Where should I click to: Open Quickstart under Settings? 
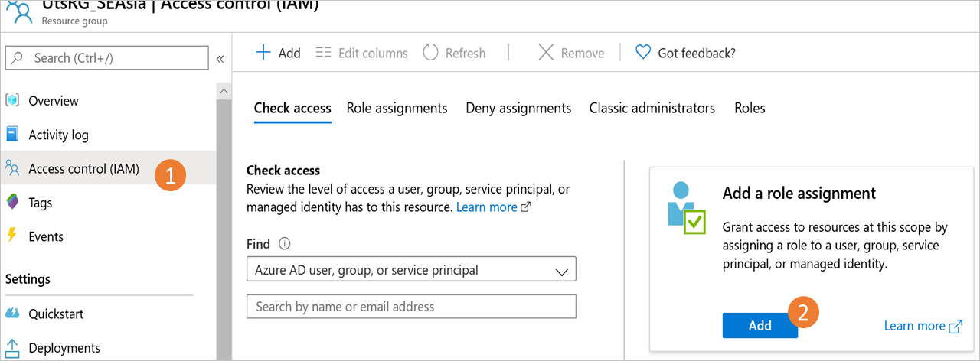[x=56, y=314]
